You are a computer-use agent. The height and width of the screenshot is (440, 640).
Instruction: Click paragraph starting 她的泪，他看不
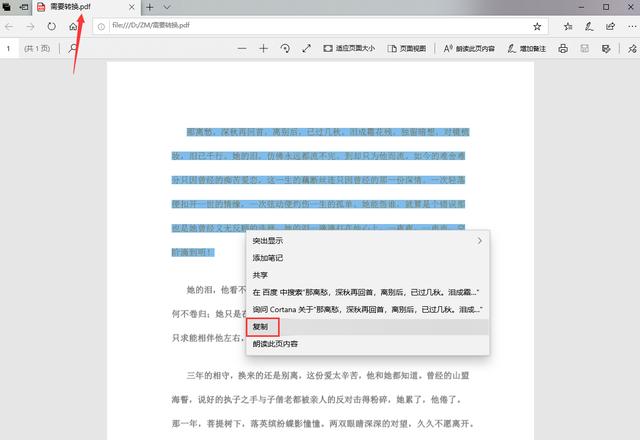(x=216, y=290)
